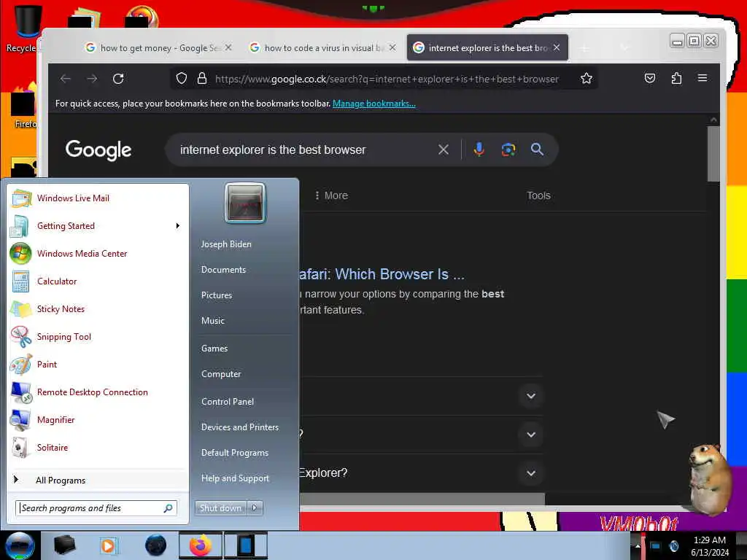
Task: Open the media player taskbar icon
Action: [x=109, y=545]
